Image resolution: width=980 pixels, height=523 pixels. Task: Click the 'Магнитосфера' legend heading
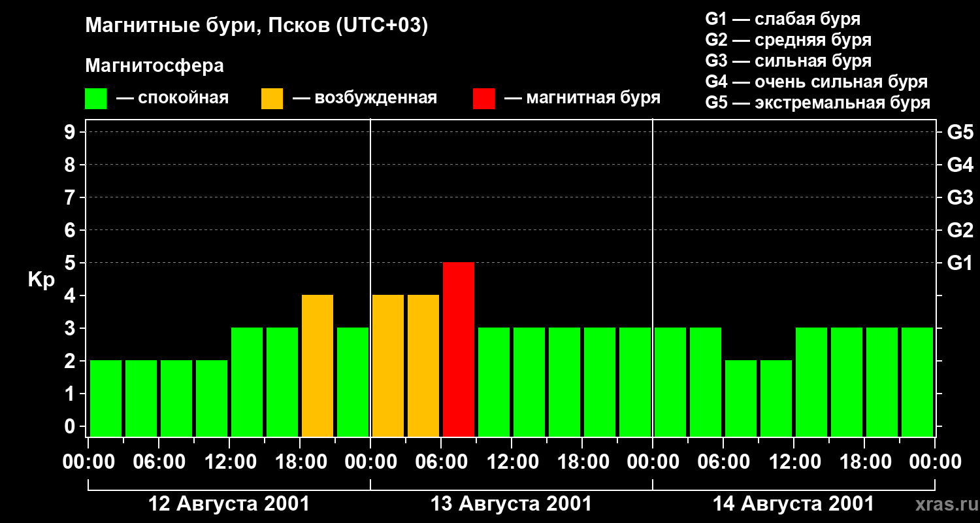pos(154,66)
